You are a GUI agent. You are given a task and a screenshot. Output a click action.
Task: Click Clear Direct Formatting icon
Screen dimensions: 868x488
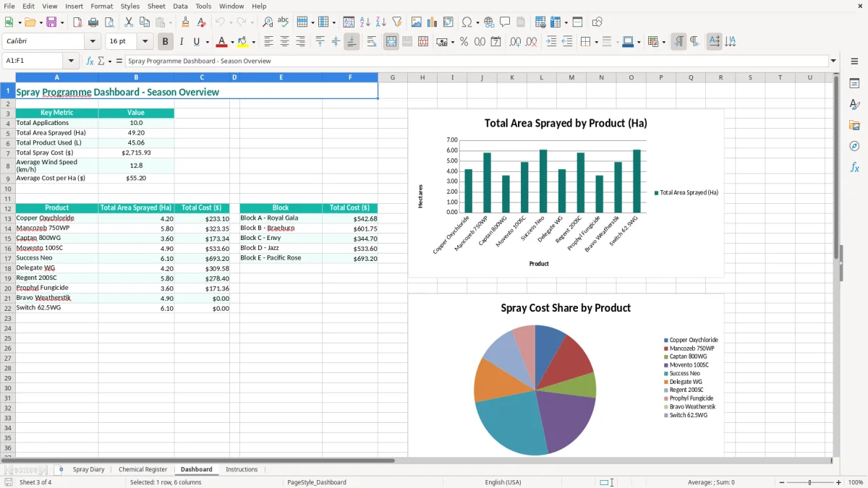201,22
